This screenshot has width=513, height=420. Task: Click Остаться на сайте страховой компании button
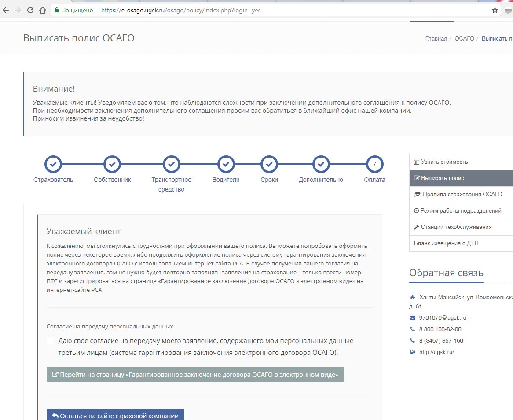coord(115,414)
